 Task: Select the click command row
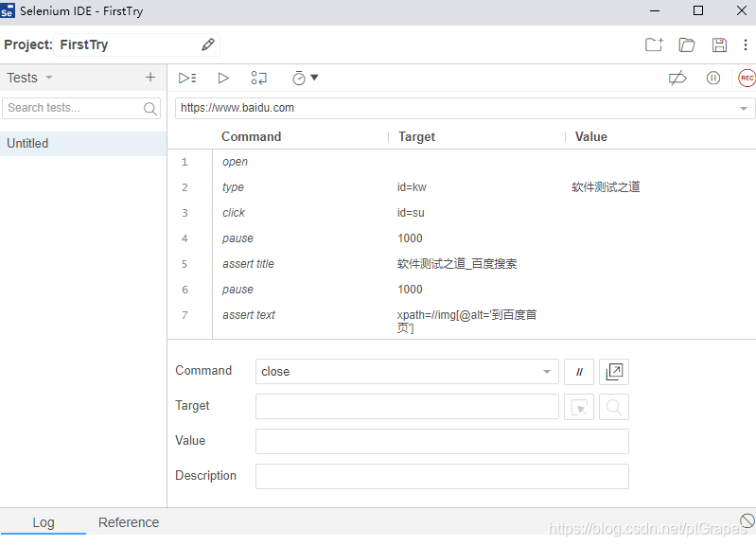click(462, 213)
